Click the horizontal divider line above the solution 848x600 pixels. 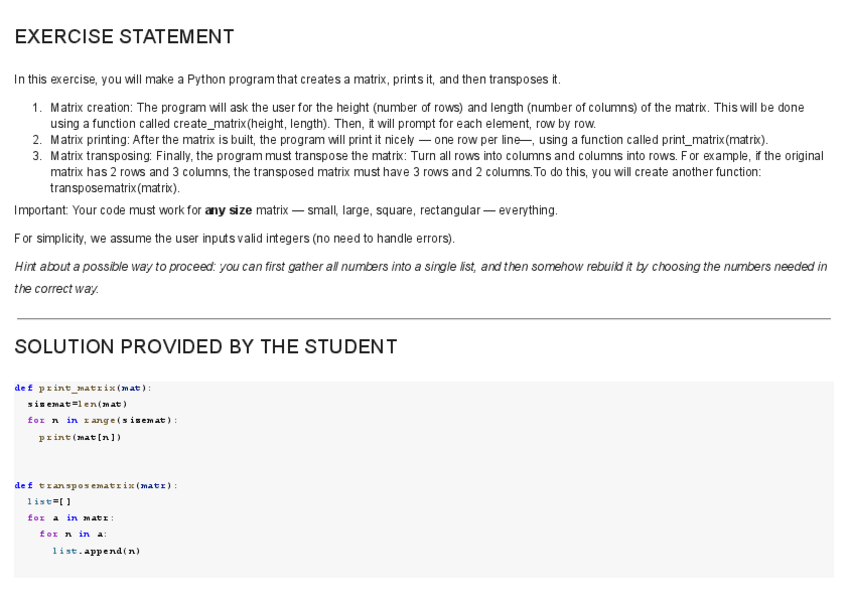[x=423, y=319]
